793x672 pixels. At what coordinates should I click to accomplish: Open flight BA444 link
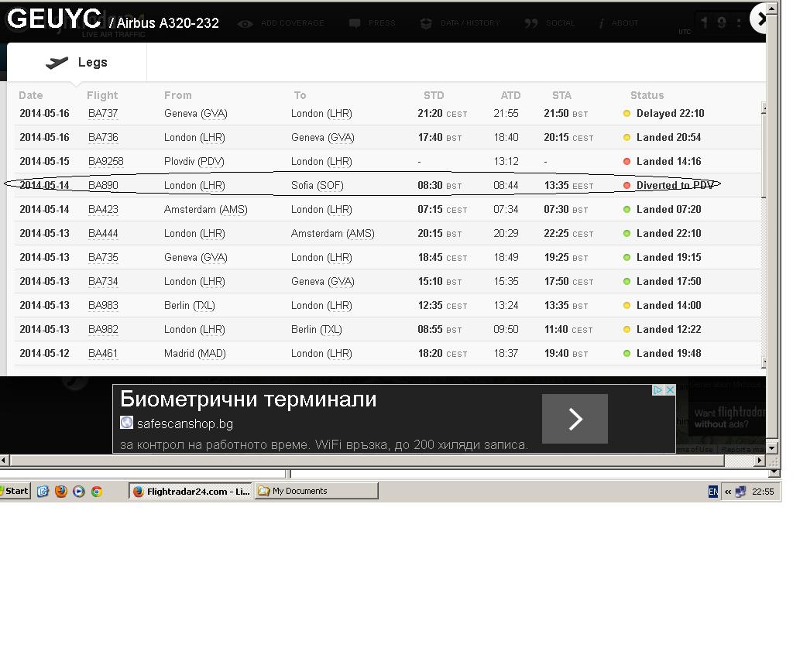click(x=103, y=233)
